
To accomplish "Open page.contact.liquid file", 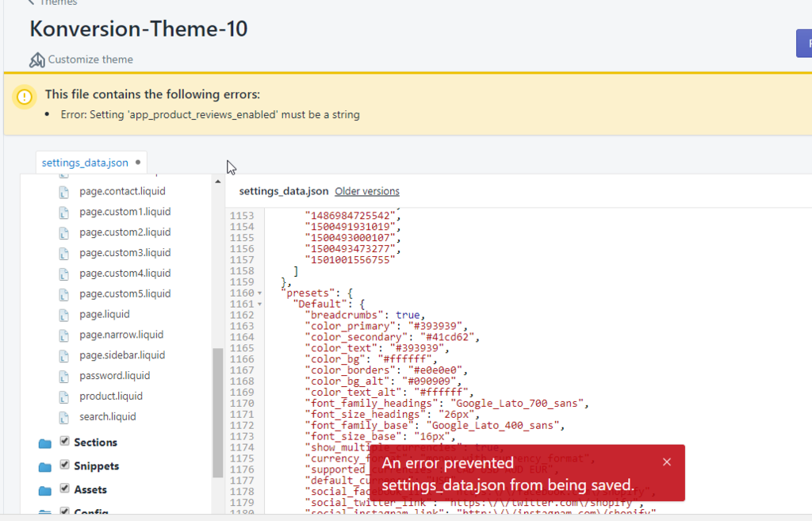I will tap(122, 191).
